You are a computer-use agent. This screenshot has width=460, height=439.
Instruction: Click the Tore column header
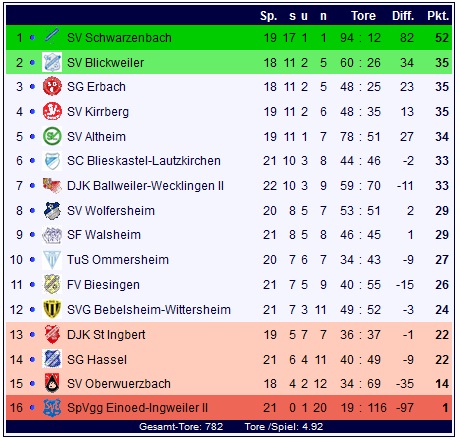(363, 16)
